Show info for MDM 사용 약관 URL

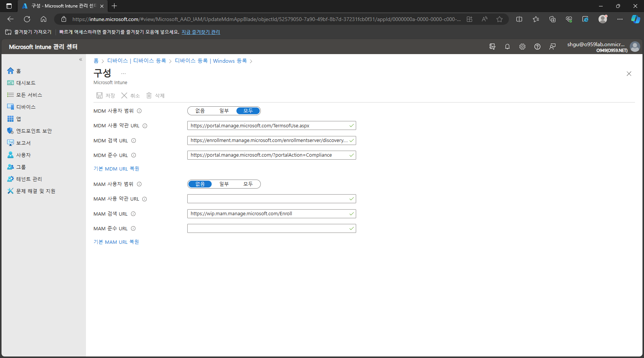[145, 126]
